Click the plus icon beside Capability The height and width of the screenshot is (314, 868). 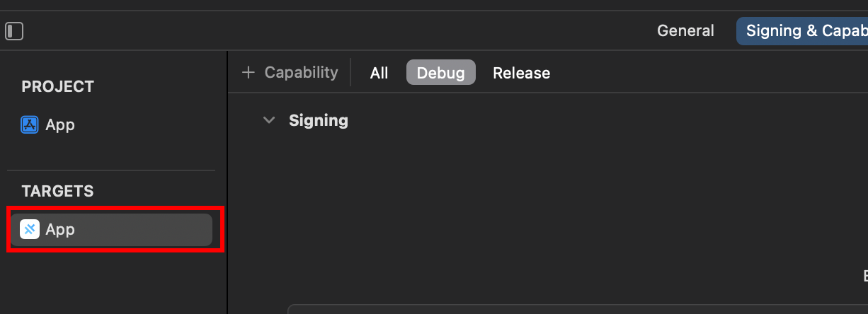248,73
